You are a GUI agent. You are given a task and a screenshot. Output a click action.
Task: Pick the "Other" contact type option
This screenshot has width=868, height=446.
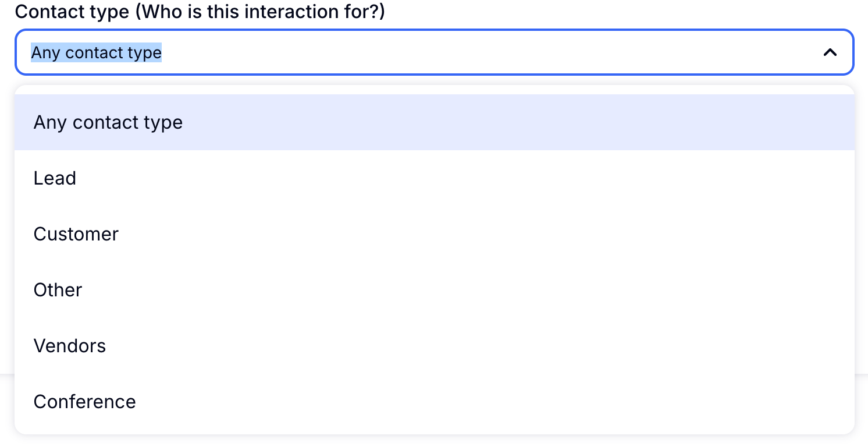(58, 290)
